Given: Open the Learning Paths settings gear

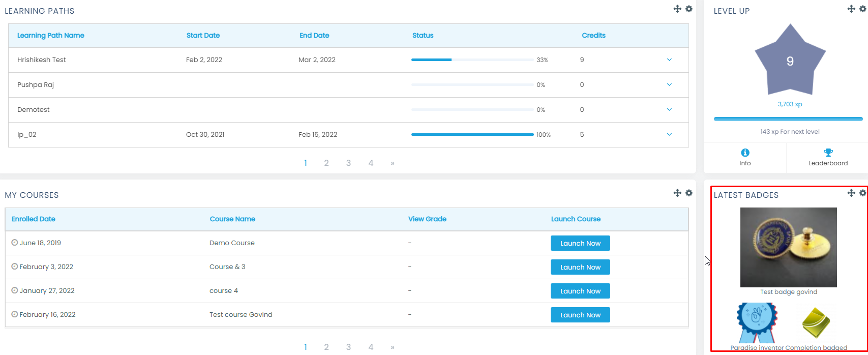Looking at the screenshot, I should point(689,9).
